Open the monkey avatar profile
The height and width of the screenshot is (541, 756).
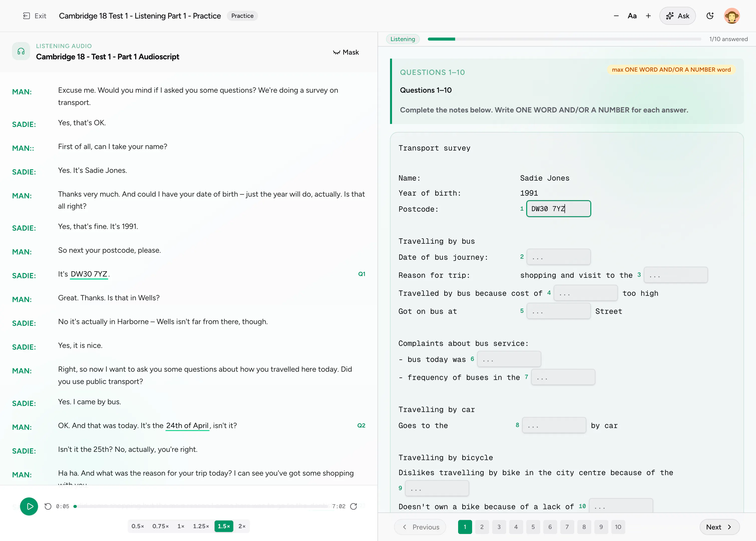tap(732, 16)
